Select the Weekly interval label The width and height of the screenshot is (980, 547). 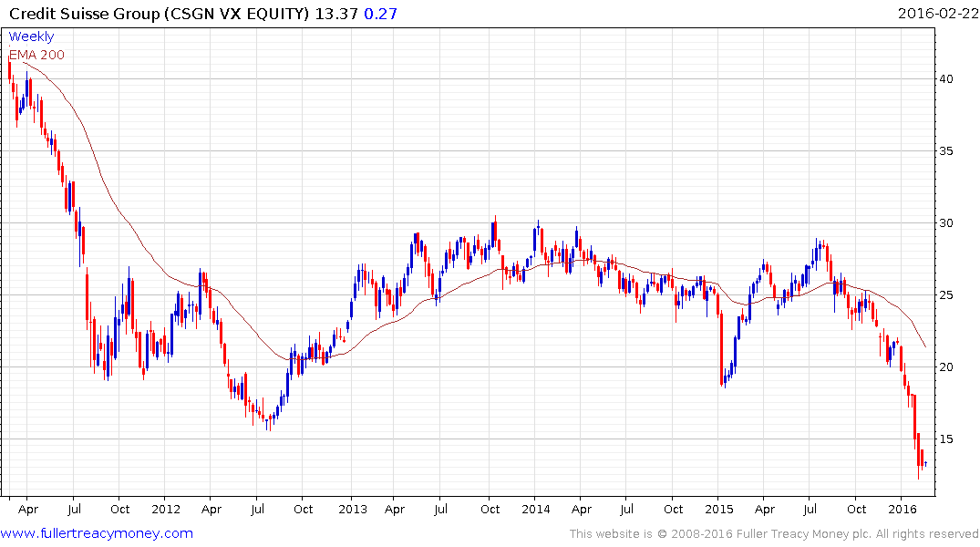coord(31,36)
